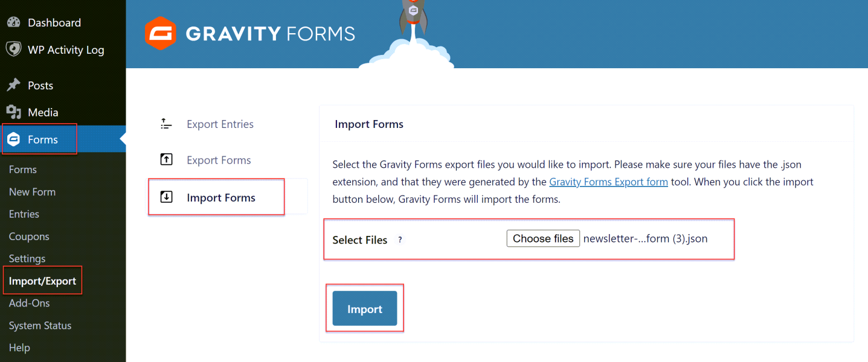Switch to the Export Forms tab
Viewport: 868px width, 362px height.
coord(219,159)
